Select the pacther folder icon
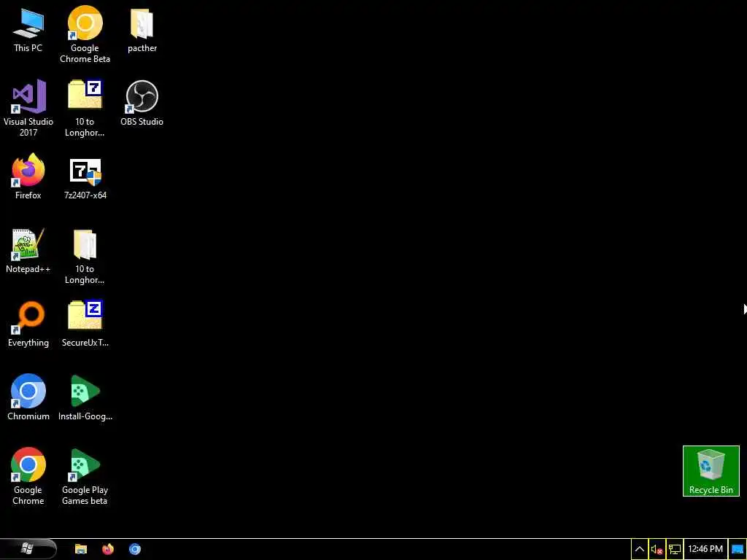This screenshot has height=560, width=747. pyautogui.click(x=142, y=30)
